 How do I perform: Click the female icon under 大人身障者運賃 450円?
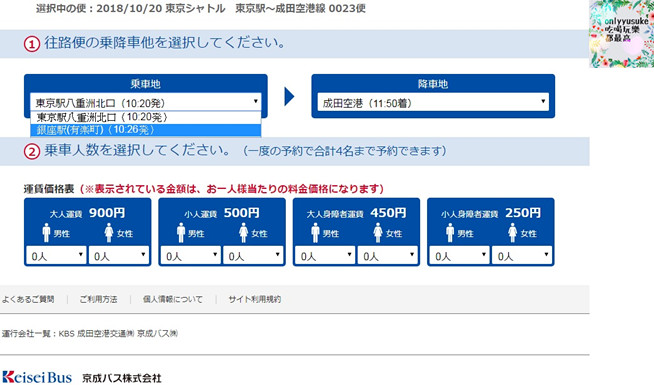[x=378, y=233]
